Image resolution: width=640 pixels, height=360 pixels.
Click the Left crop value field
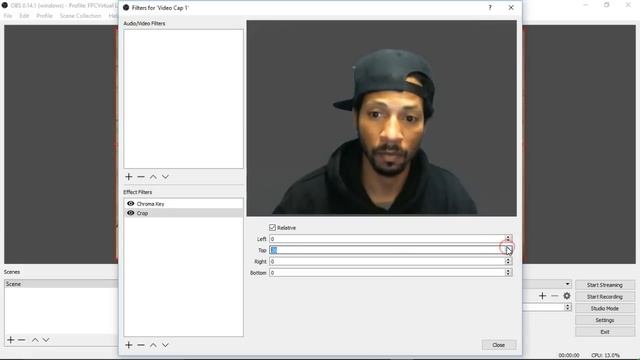coord(387,239)
